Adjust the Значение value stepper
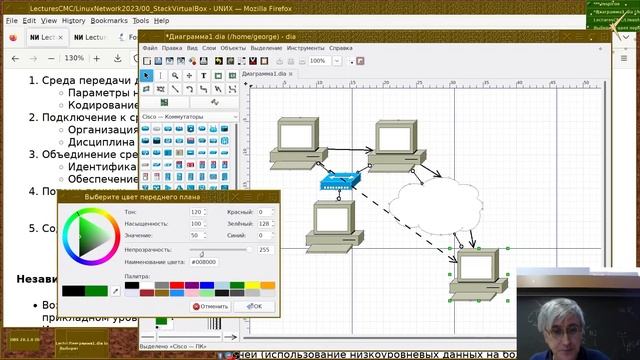The width and height of the screenshot is (640, 360). (205, 236)
